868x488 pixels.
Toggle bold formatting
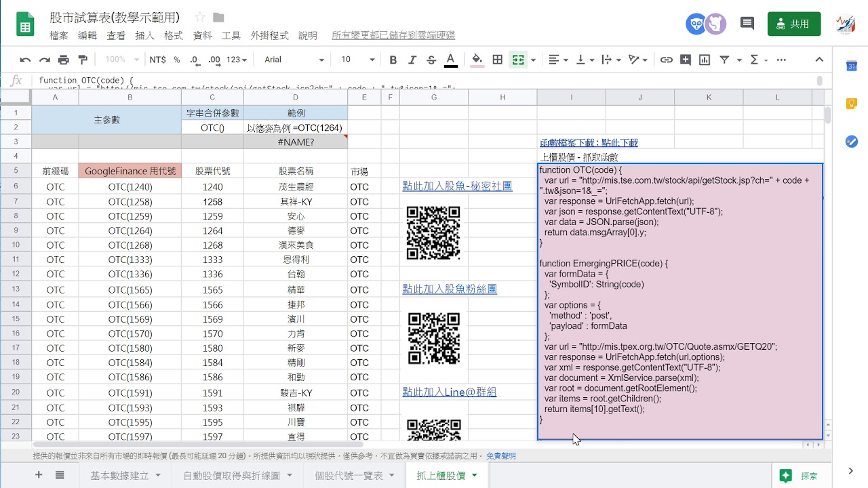[393, 60]
